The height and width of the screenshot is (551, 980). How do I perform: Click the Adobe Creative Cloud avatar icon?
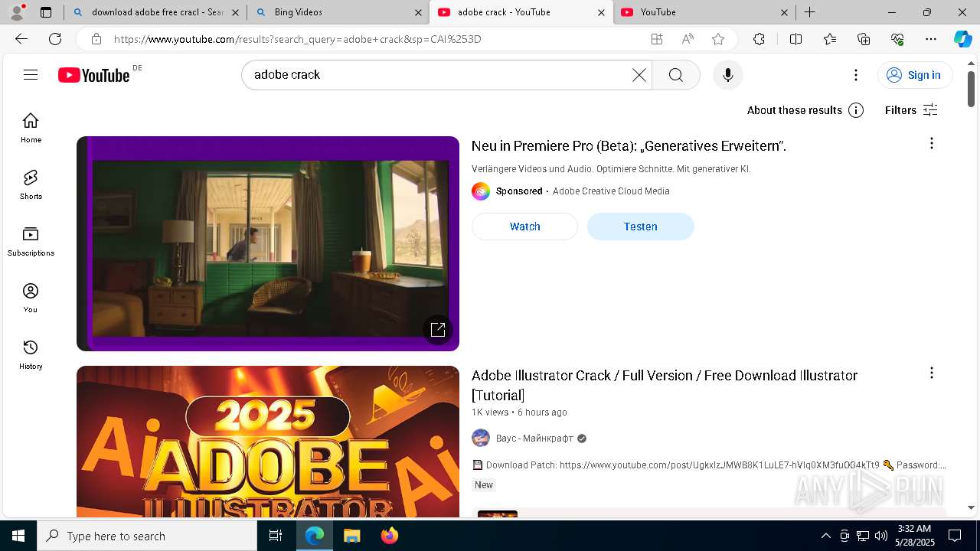point(481,191)
